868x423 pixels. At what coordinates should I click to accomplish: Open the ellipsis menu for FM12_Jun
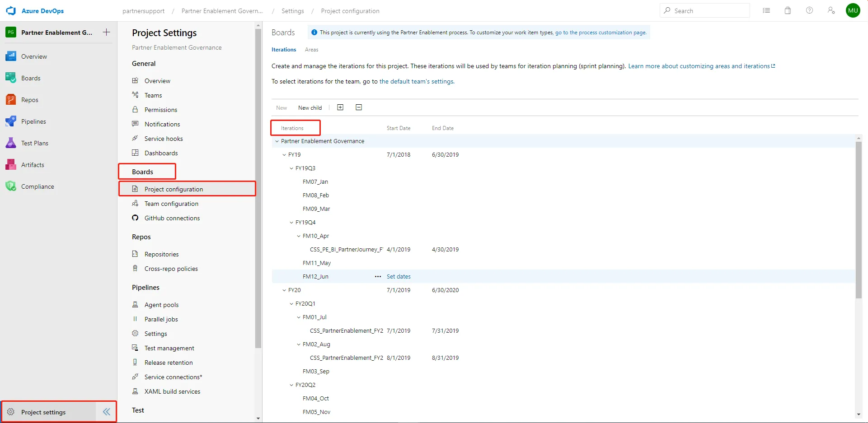click(378, 276)
